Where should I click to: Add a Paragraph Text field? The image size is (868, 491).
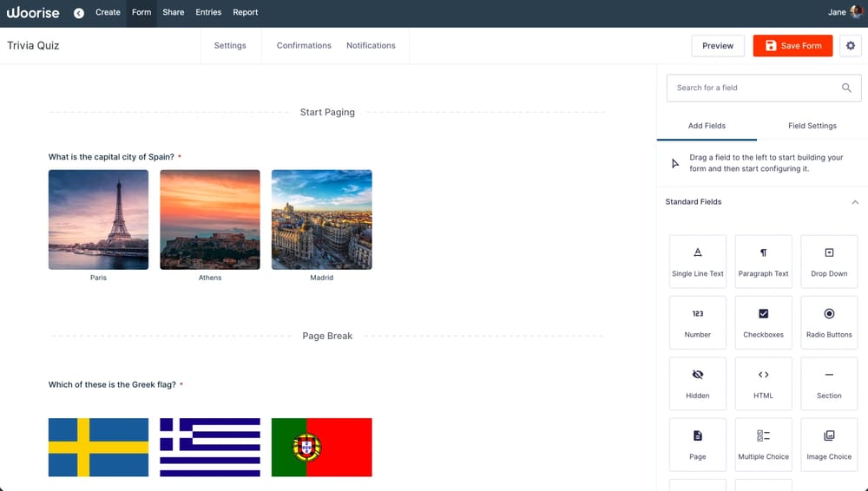coord(763,261)
